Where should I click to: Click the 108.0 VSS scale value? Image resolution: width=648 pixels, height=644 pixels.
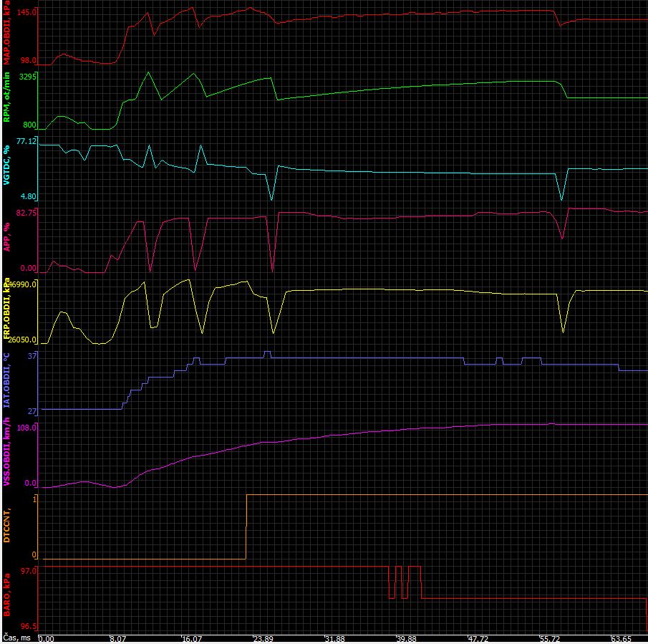26,427
